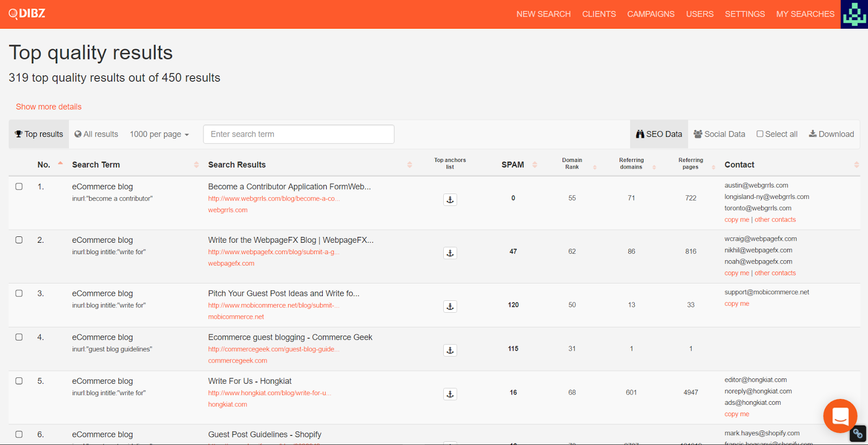Viewport: 868px width, 445px height.
Task: Tick the checkbox for result 6
Action: coord(19,434)
